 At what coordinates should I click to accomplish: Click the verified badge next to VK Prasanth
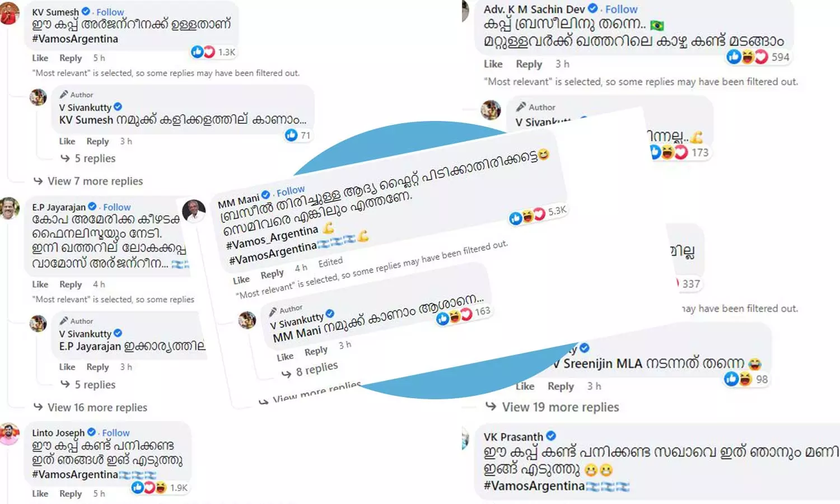click(x=551, y=436)
